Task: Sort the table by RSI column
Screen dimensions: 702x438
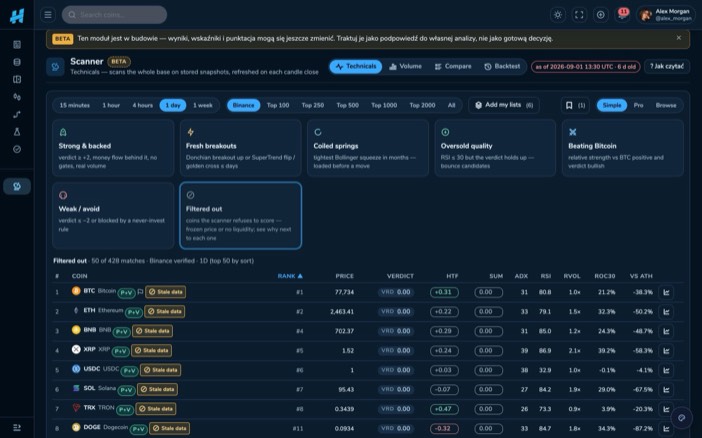Action: pos(545,276)
